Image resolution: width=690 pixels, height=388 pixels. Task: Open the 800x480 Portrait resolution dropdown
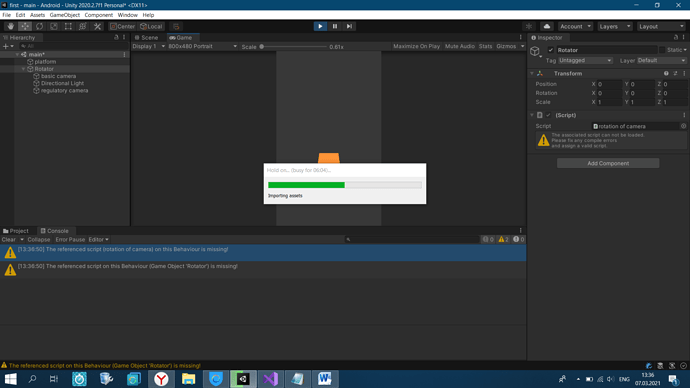(202, 46)
